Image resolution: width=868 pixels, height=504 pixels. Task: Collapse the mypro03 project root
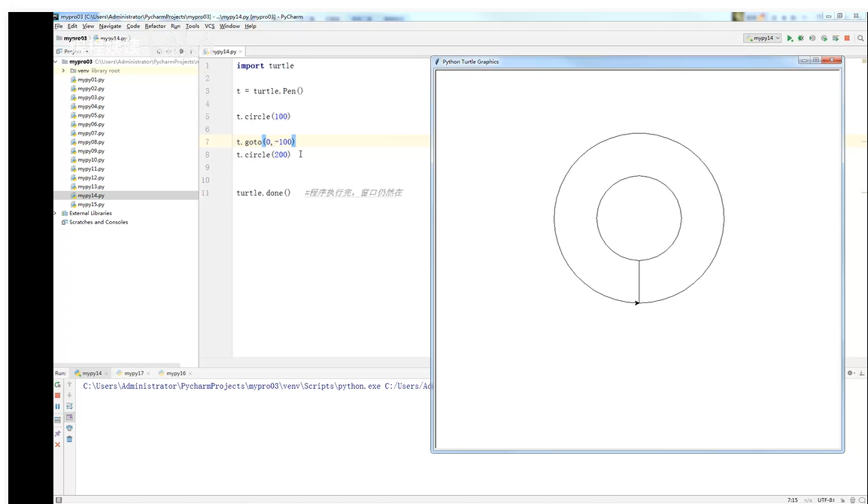(56, 62)
